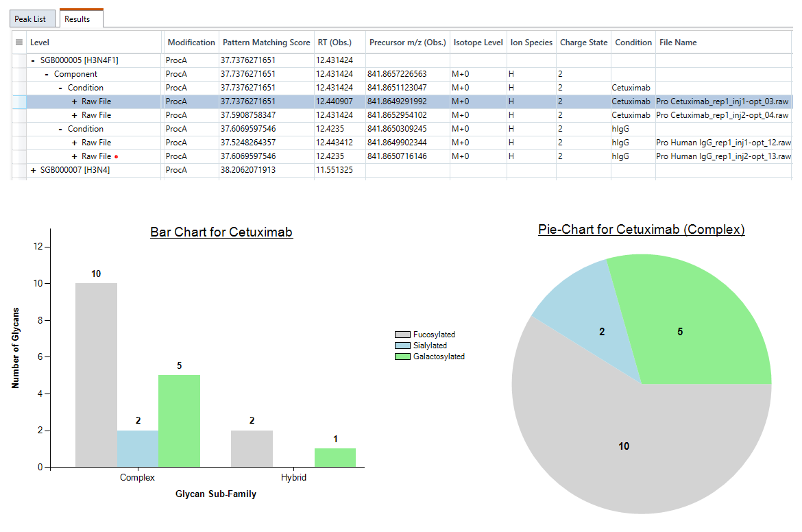Expand the SGB000007 [H3N4] row

tap(34, 170)
